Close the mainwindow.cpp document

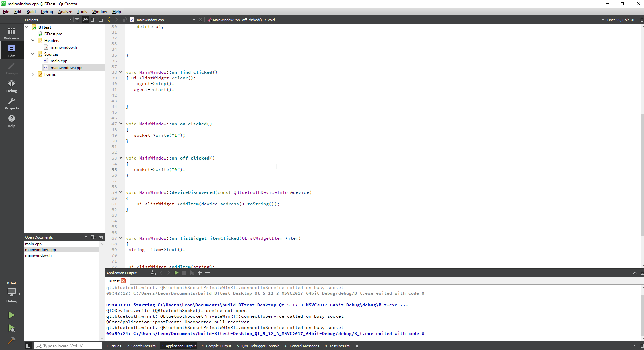pyautogui.click(x=200, y=20)
